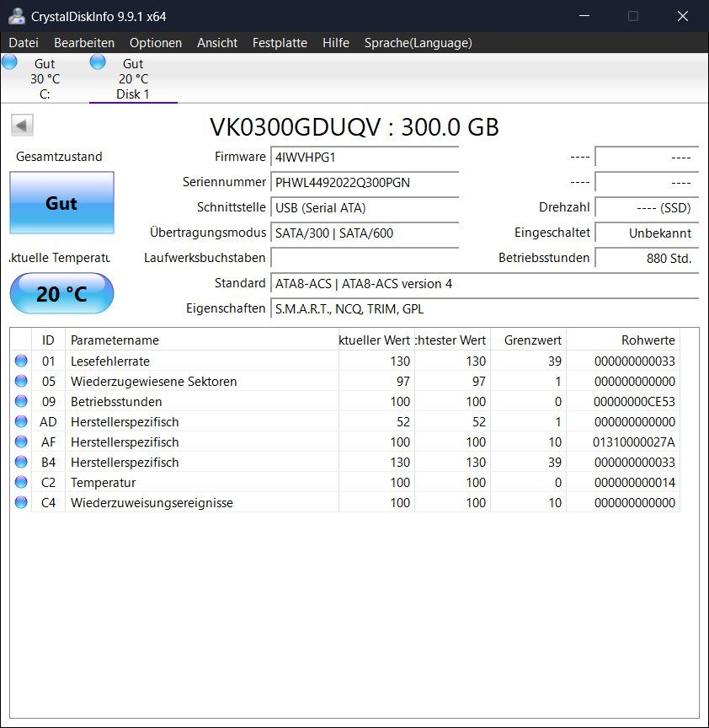Click the Rohwerte column header

[623, 340]
